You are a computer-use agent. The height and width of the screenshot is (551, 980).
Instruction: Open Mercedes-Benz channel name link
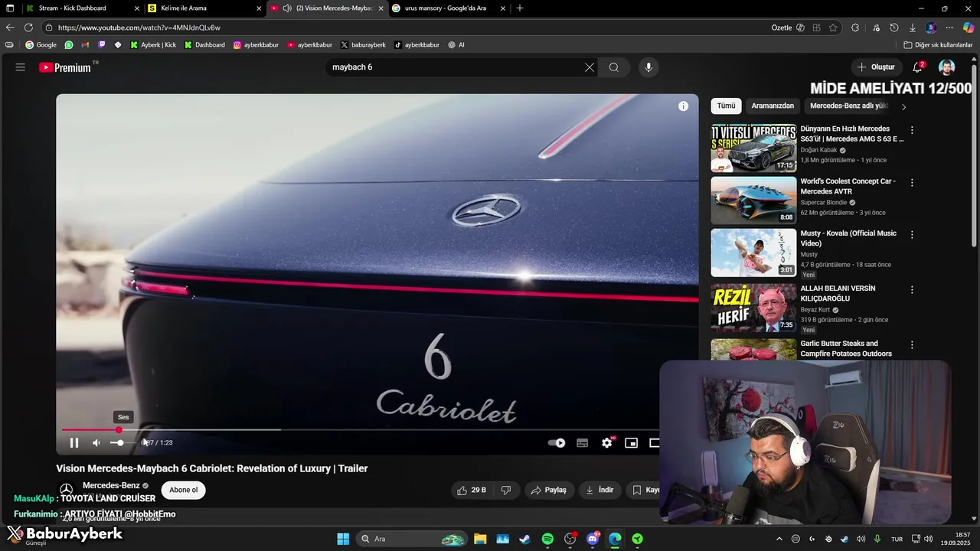[111, 485]
